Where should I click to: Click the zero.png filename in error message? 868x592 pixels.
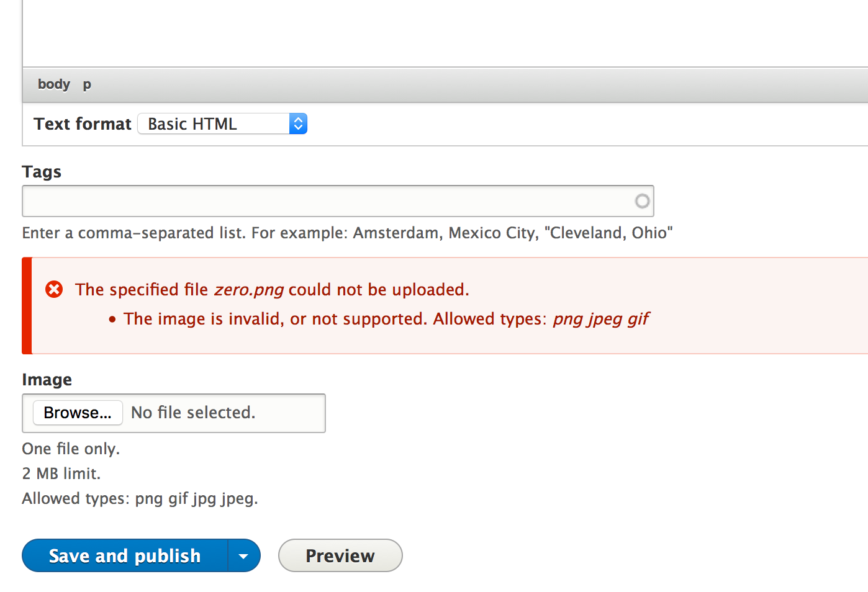click(249, 290)
